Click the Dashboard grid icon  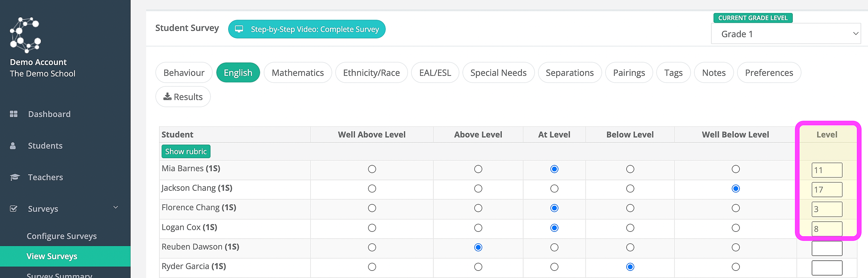[14, 114]
